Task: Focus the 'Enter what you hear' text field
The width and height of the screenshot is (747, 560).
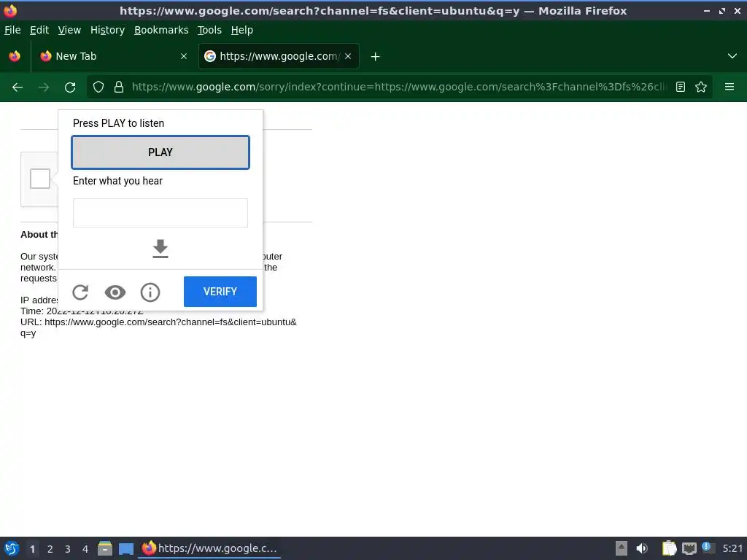Action: pyautogui.click(x=160, y=213)
